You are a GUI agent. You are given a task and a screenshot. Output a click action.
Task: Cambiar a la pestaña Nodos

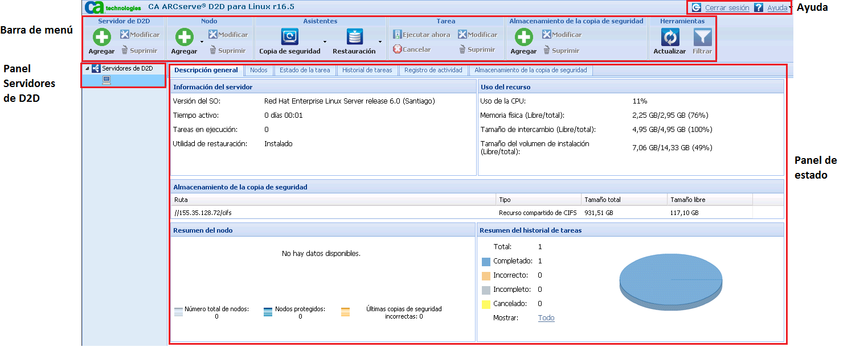click(x=259, y=71)
